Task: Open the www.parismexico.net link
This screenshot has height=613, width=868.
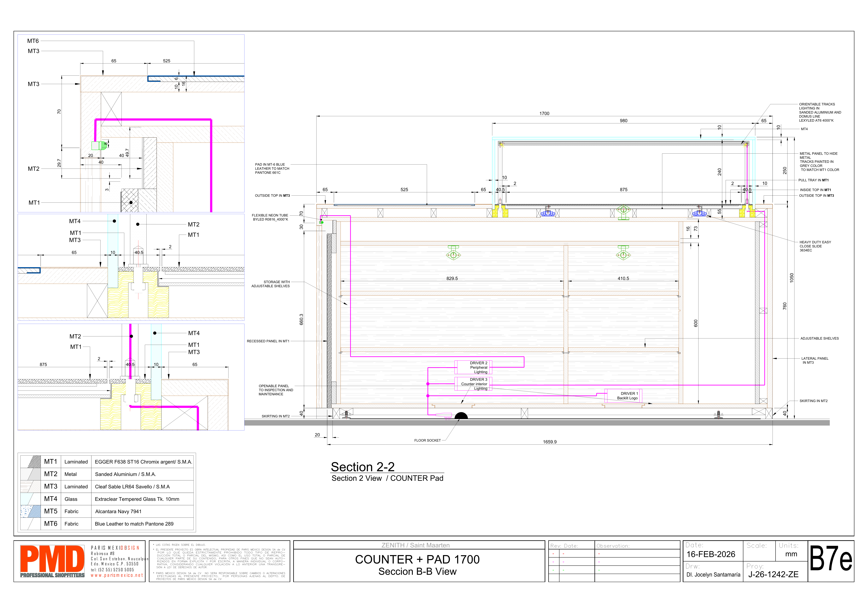Action: (117, 575)
